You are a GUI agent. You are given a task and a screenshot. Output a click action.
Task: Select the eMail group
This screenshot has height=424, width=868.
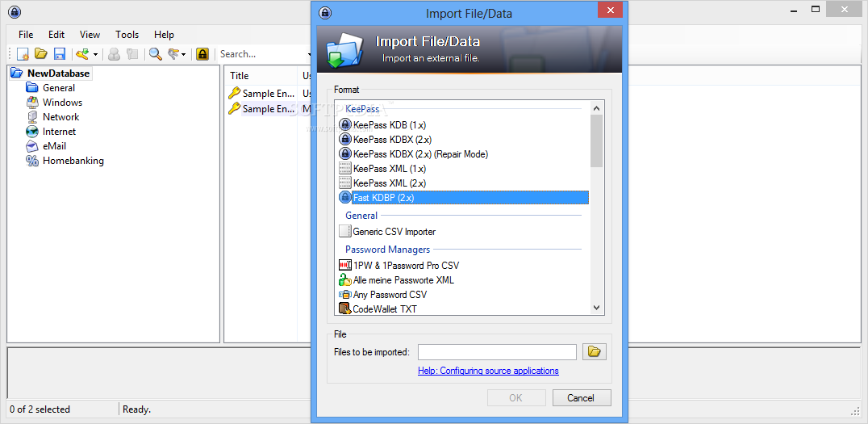coord(54,146)
